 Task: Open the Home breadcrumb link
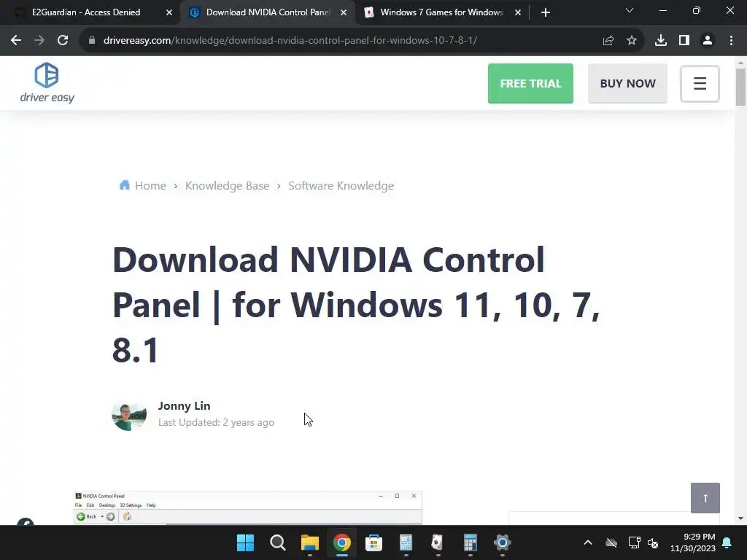(x=150, y=186)
